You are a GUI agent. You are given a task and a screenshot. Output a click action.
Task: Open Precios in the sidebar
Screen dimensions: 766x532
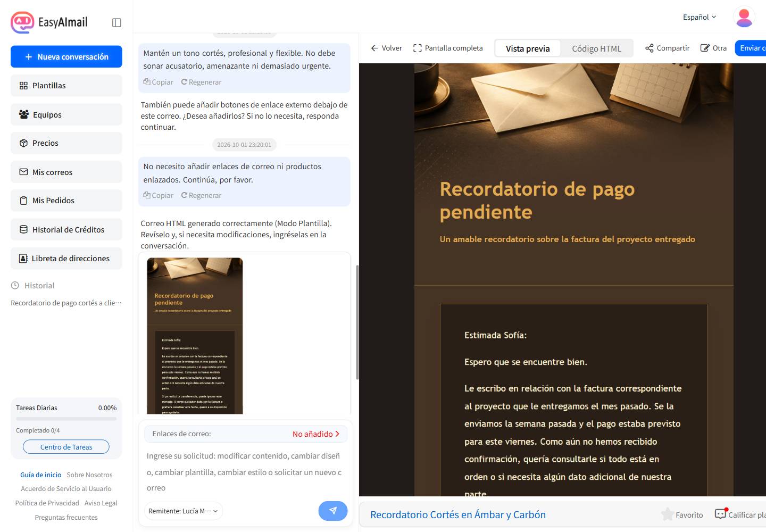coord(66,143)
